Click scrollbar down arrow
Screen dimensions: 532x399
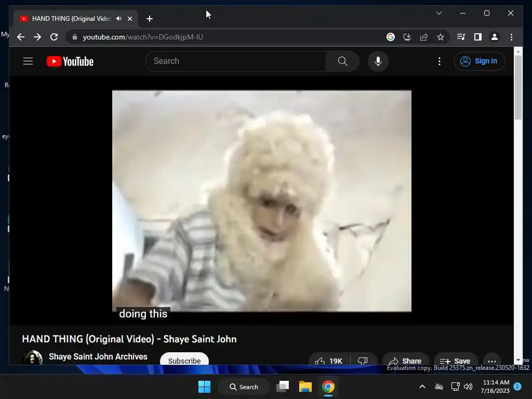click(518, 360)
